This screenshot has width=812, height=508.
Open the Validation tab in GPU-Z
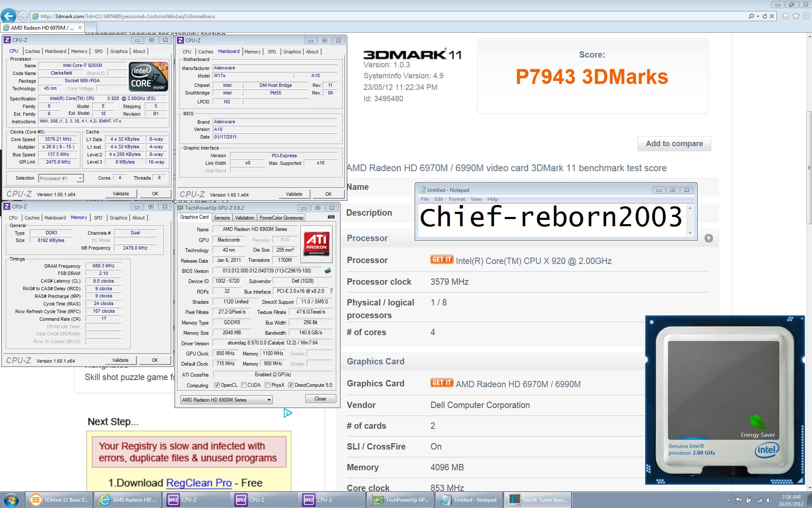tap(244, 218)
